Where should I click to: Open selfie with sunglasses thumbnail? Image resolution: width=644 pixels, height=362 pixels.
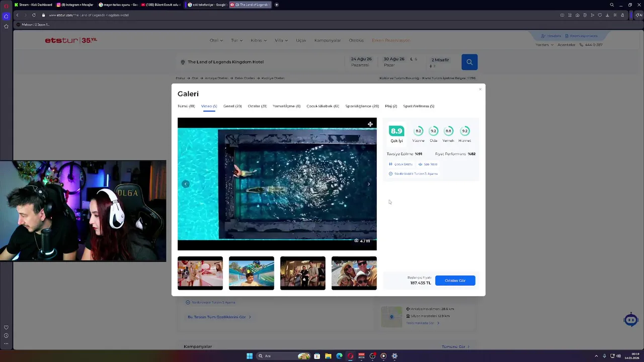[354, 273]
